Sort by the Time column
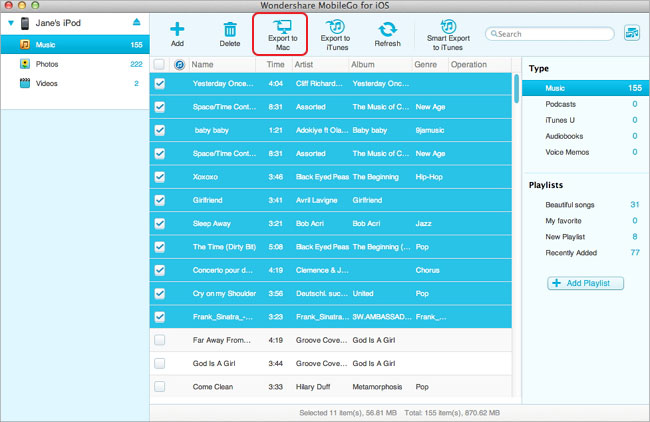 point(275,65)
